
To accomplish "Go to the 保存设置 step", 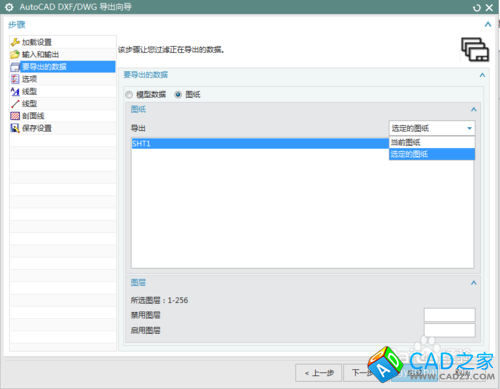I will (63, 128).
